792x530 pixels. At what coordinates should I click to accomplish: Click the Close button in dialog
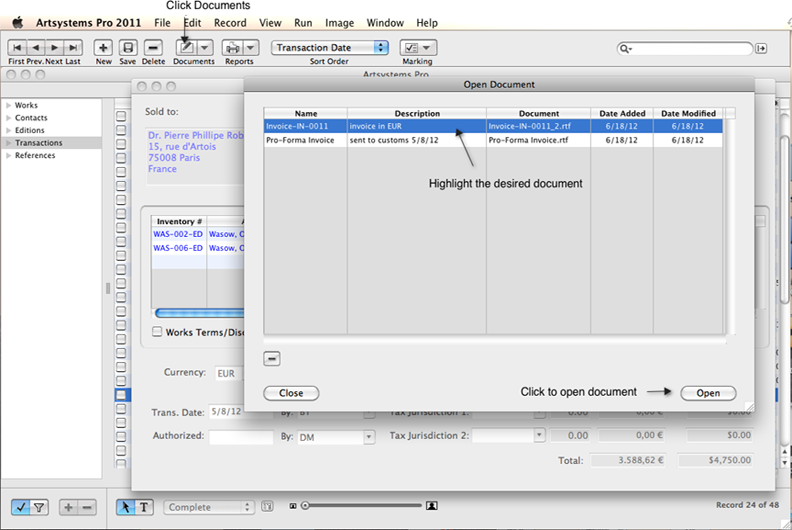pyautogui.click(x=291, y=393)
